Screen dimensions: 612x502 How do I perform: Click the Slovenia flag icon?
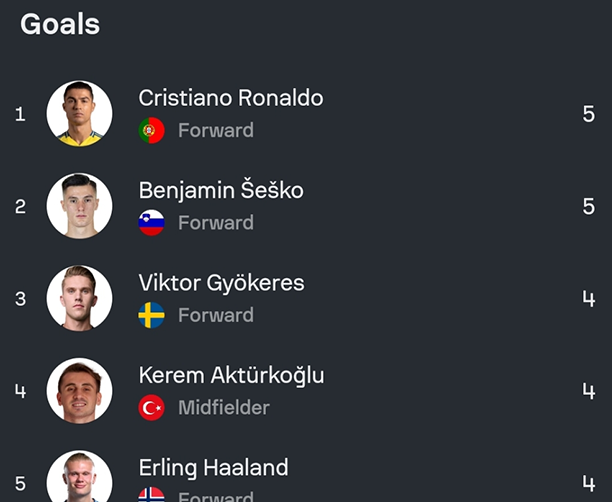152,222
